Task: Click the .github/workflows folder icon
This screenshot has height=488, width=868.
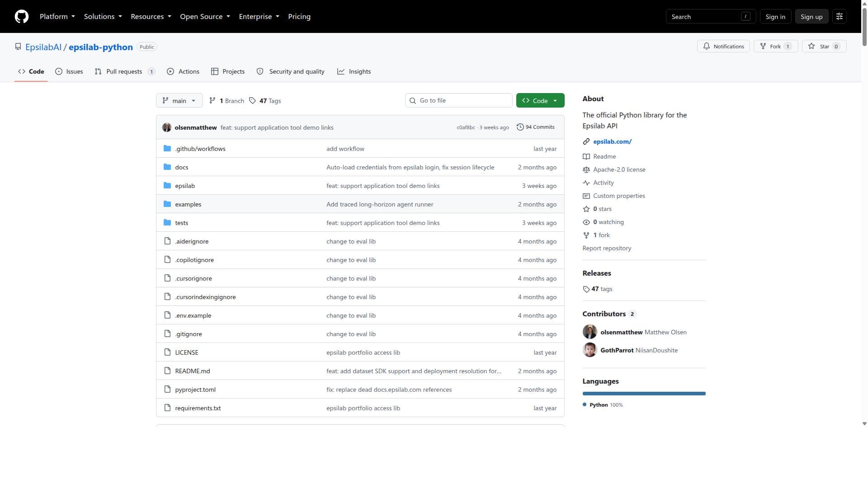Action: coord(167,149)
